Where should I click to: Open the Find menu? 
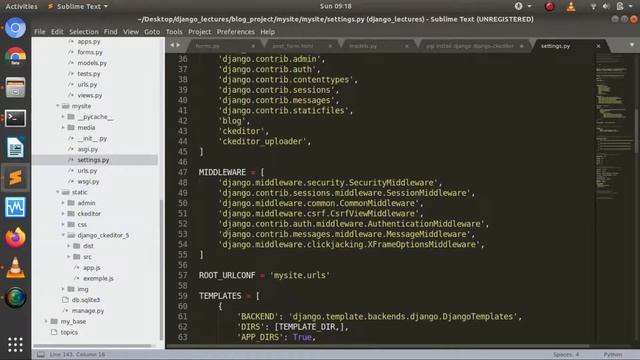(x=110, y=32)
